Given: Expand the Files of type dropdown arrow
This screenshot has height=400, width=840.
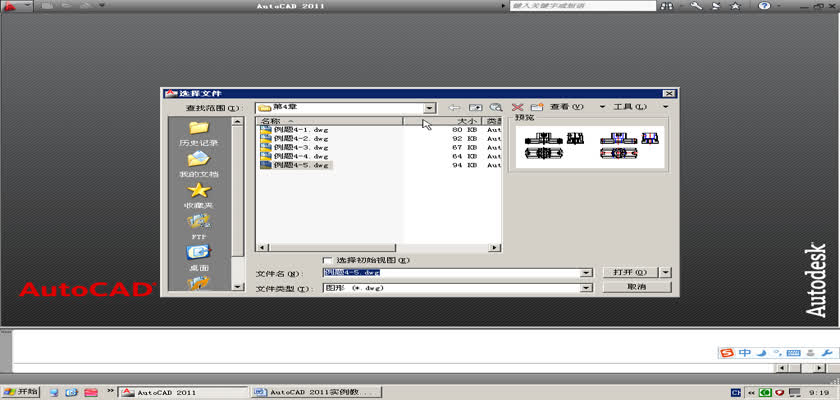Looking at the screenshot, I should (587, 288).
